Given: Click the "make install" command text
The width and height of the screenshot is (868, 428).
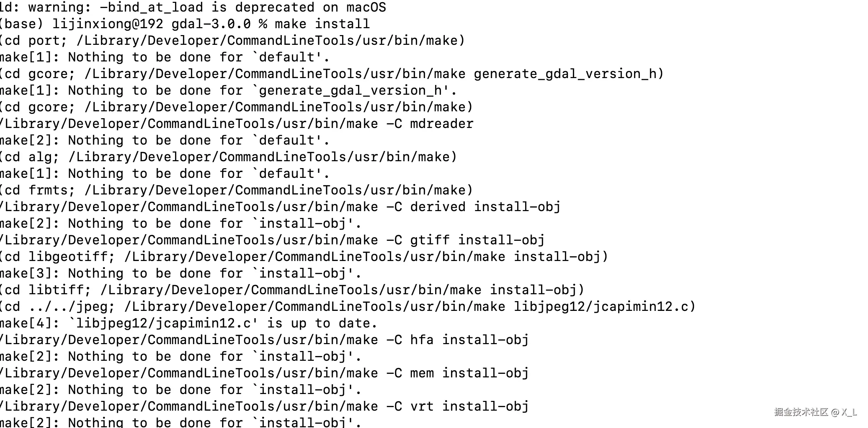Looking at the screenshot, I should tap(322, 24).
